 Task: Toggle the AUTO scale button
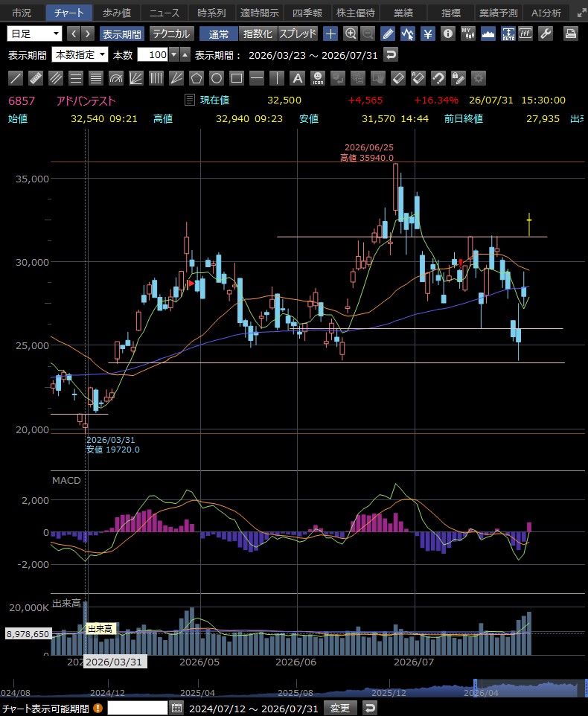(508, 33)
